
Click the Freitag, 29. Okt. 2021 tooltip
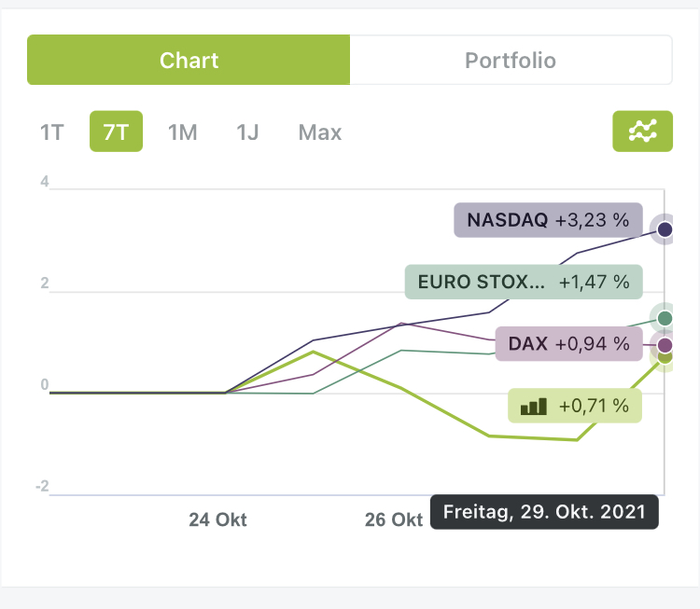tap(544, 512)
